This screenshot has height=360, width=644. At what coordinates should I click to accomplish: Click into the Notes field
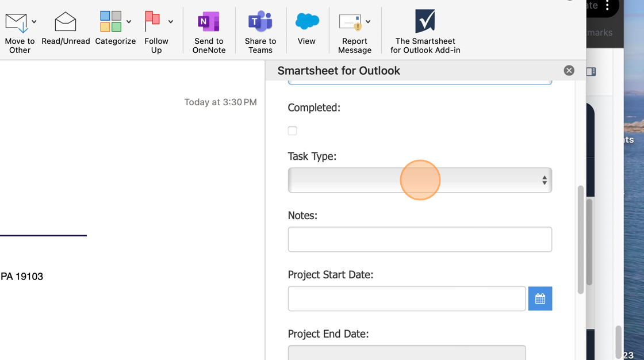point(420,239)
